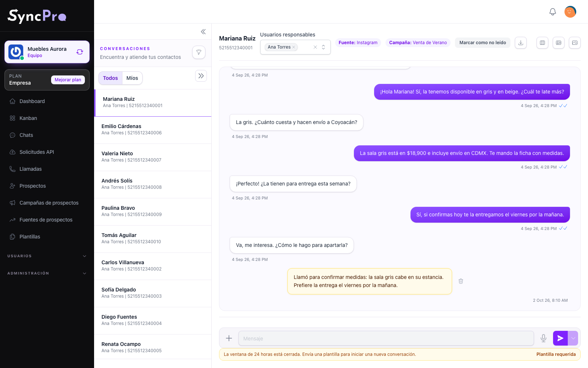Open Valeria Nieto conversation
This screenshot has width=588, height=368.
(x=153, y=158)
